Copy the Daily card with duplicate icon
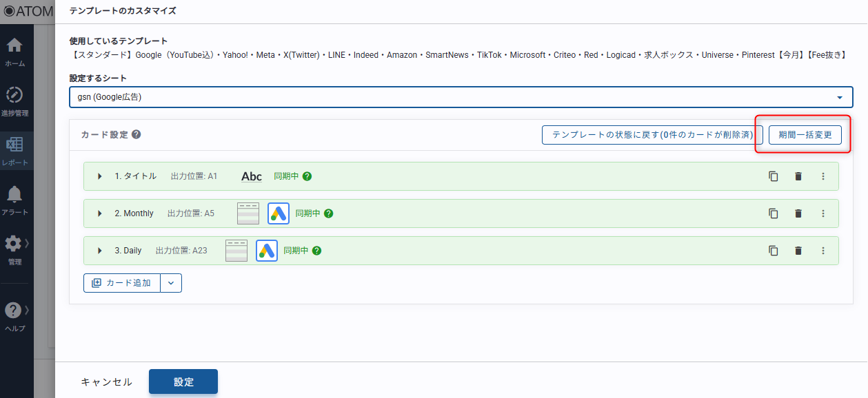868x398 pixels. (774, 251)
